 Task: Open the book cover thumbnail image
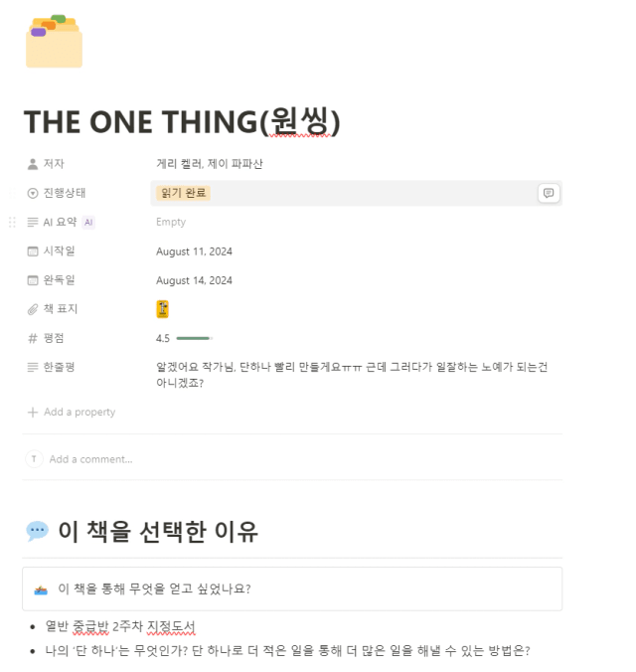pyautogui.click(x=162, y=309)
